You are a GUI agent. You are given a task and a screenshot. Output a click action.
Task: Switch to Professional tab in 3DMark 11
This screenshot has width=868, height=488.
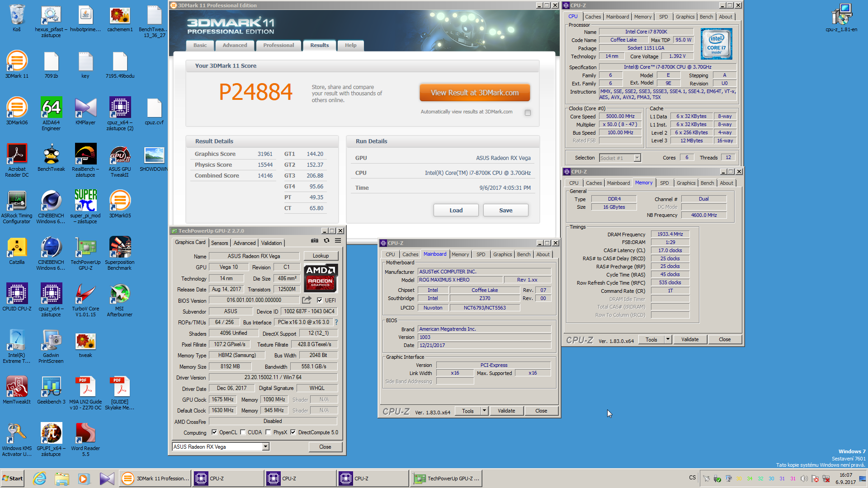(278, 45)
